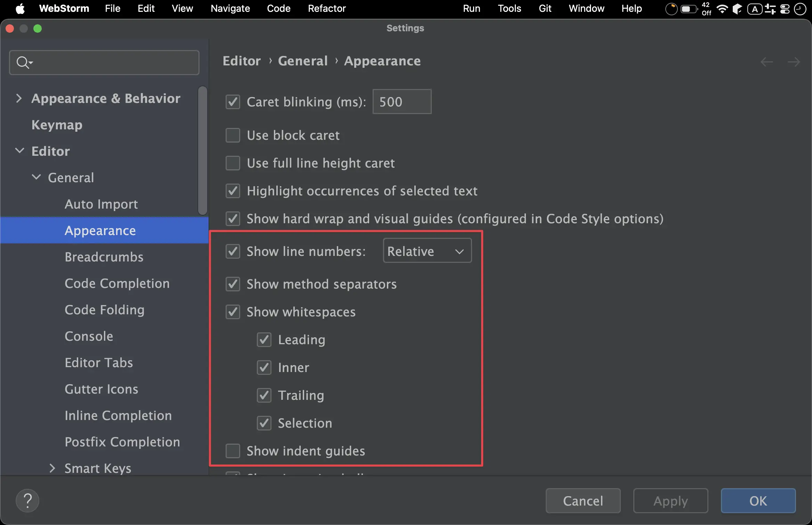812x525 pixels.
Task: Disable Show method separators
Action: (233, 284)
